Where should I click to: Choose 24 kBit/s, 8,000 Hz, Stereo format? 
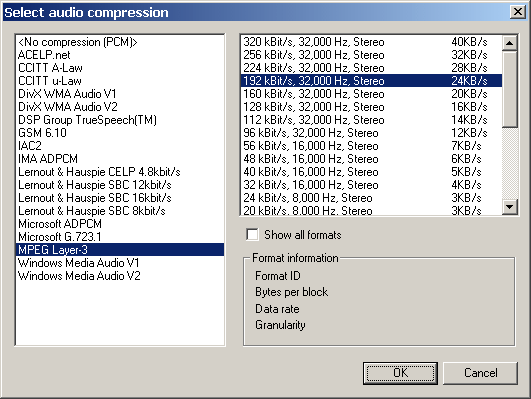point(371,198)
